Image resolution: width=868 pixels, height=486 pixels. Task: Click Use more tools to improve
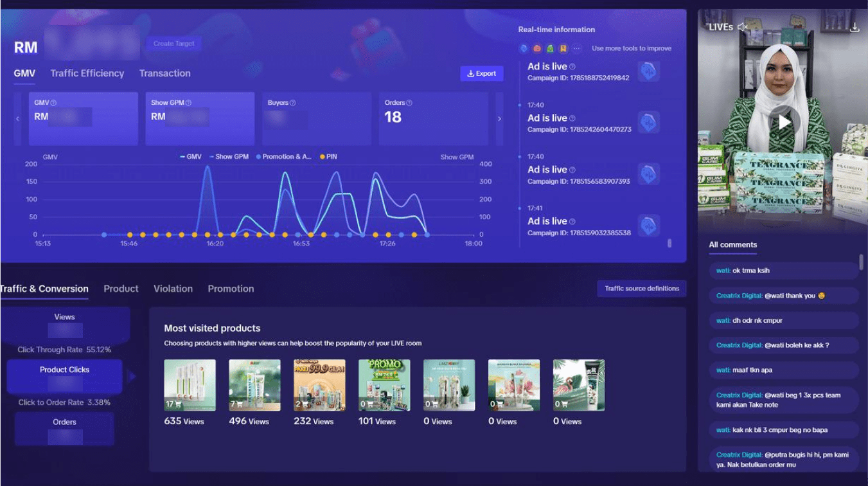coord(632,48)
